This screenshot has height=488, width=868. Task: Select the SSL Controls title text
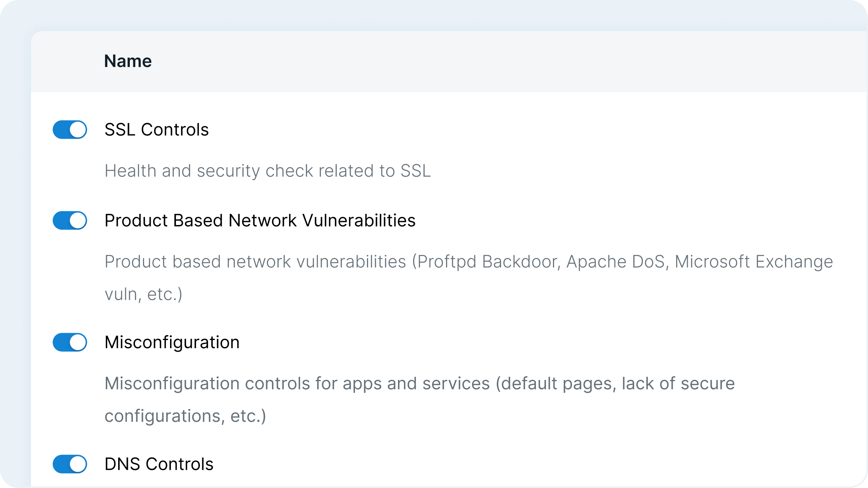pyautogui.click(x=157, y=129)
